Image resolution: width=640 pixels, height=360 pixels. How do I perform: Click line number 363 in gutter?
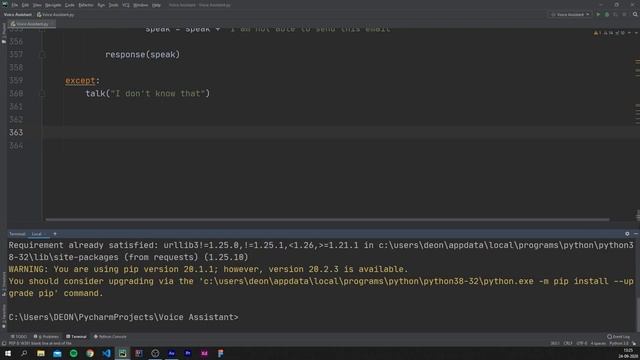16,132
